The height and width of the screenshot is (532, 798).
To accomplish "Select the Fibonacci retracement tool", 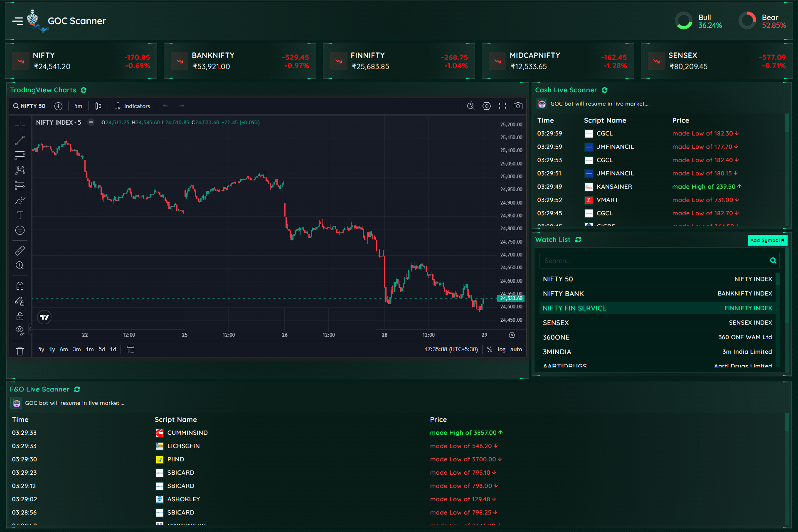I will pyautogui.click(x=20, y=155).
